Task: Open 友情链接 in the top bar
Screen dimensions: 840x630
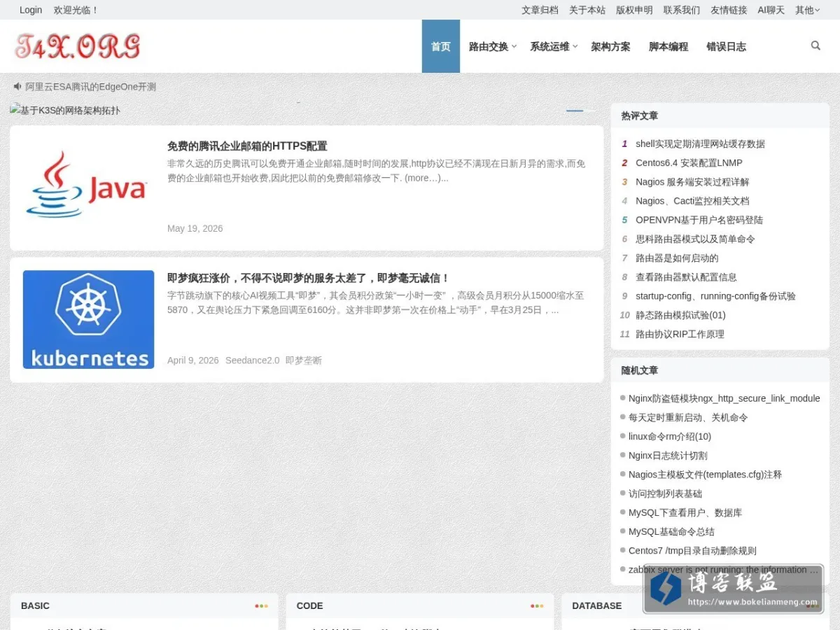Action: (729, 10)
